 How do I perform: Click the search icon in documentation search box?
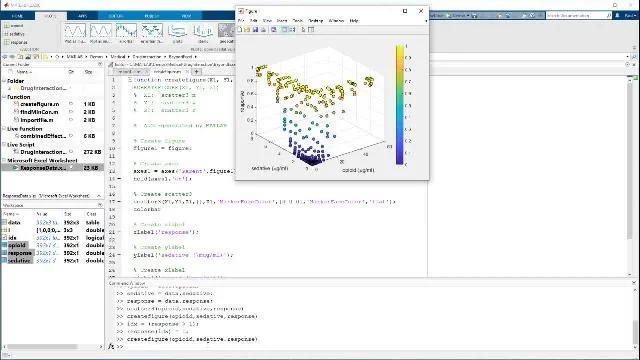click(x=609, y=16)
